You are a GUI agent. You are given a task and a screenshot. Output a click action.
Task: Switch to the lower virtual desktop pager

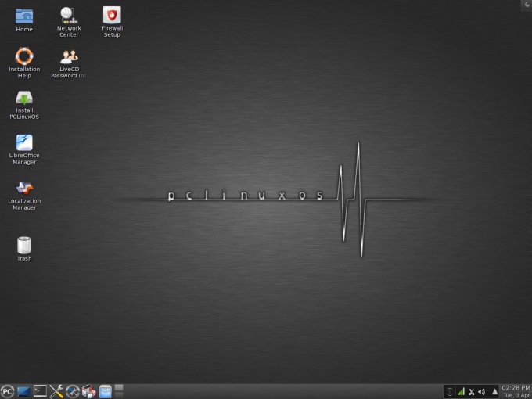click(x=119, y=395)
